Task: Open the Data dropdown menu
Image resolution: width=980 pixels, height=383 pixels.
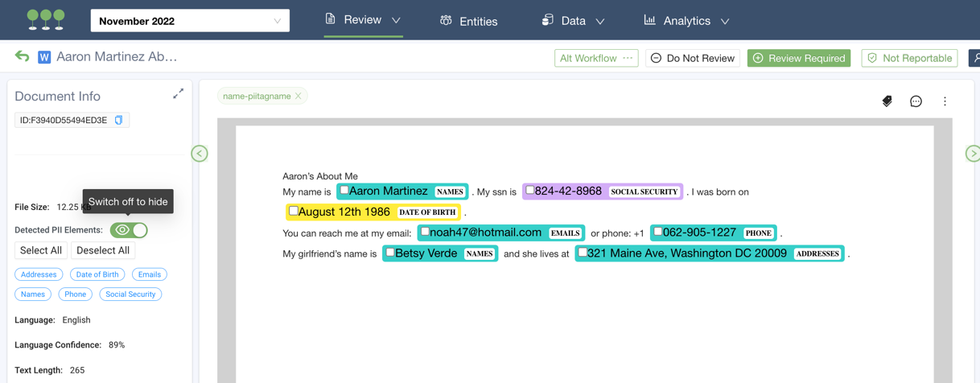Action: [x=573, y=21]
